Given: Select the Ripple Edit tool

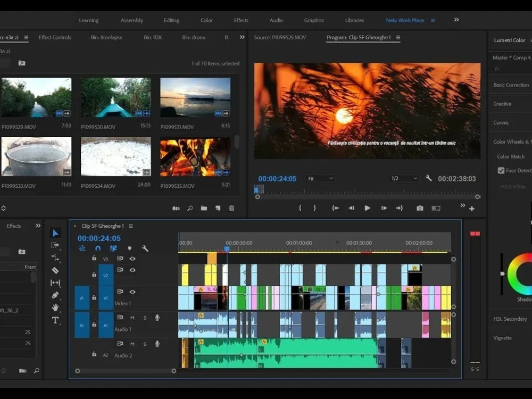Looking at the screenshot, I should click(55, 258).
